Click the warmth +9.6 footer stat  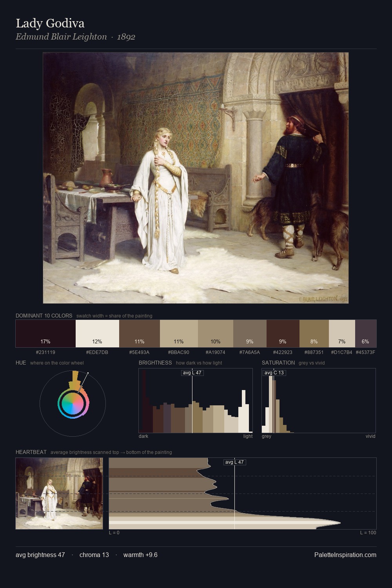point(140,555)
